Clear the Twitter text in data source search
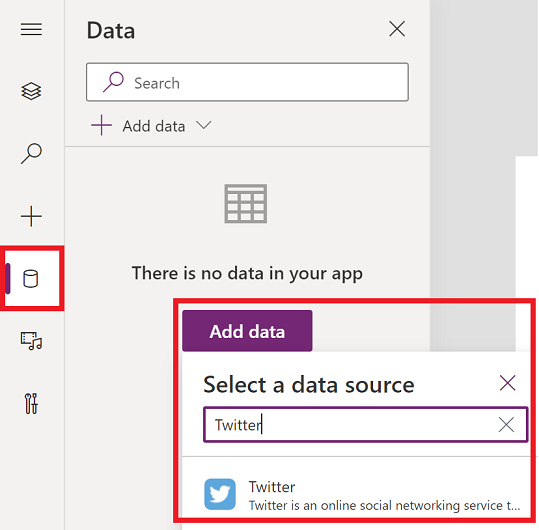 (506, 425)
